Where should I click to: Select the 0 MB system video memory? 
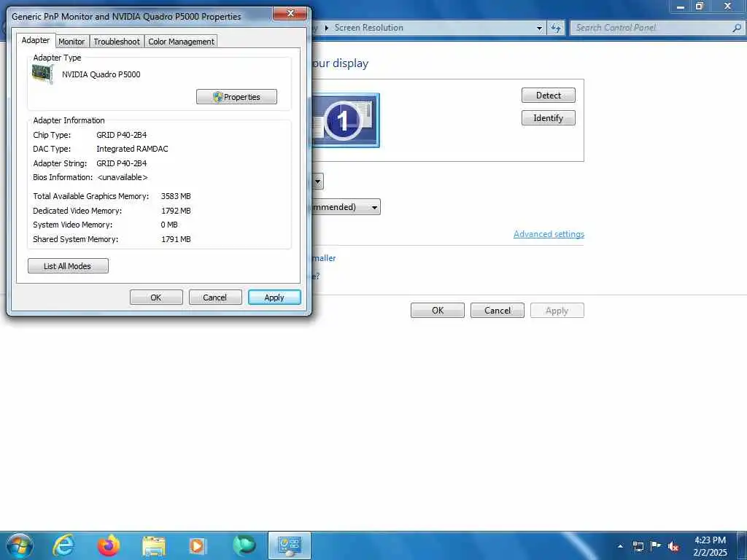[169, 225]
